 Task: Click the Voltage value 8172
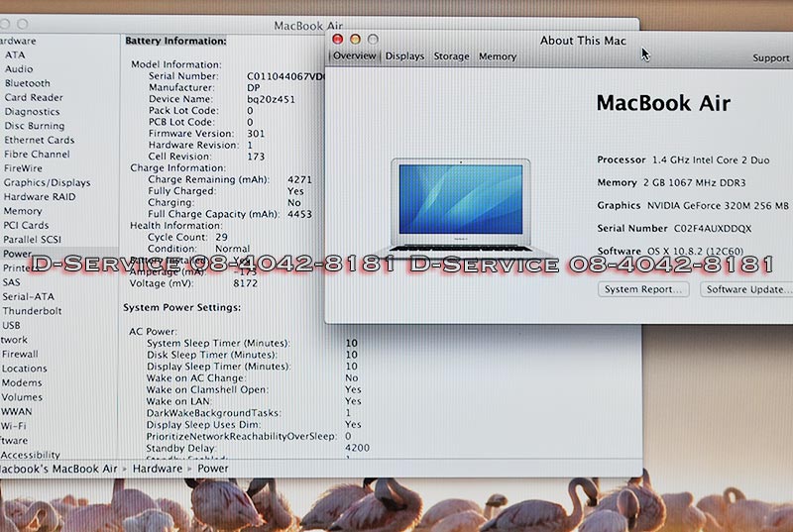pyautogui.click(x=245, y=283)
